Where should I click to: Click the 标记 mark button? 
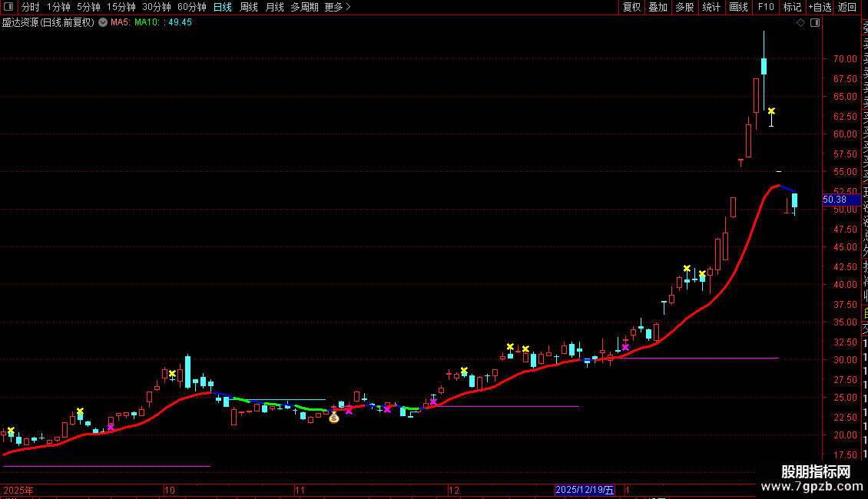point(792,7)
